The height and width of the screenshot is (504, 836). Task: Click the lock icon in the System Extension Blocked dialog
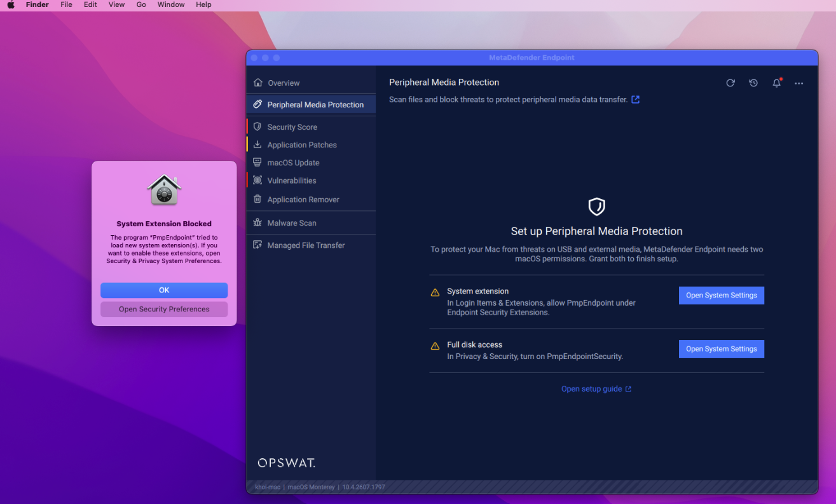click(164, 189)
